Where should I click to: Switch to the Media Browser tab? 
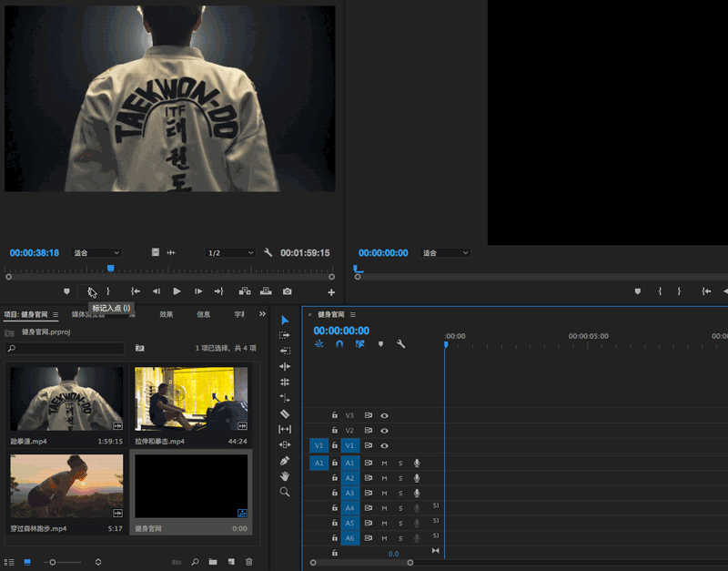[88, 314]
